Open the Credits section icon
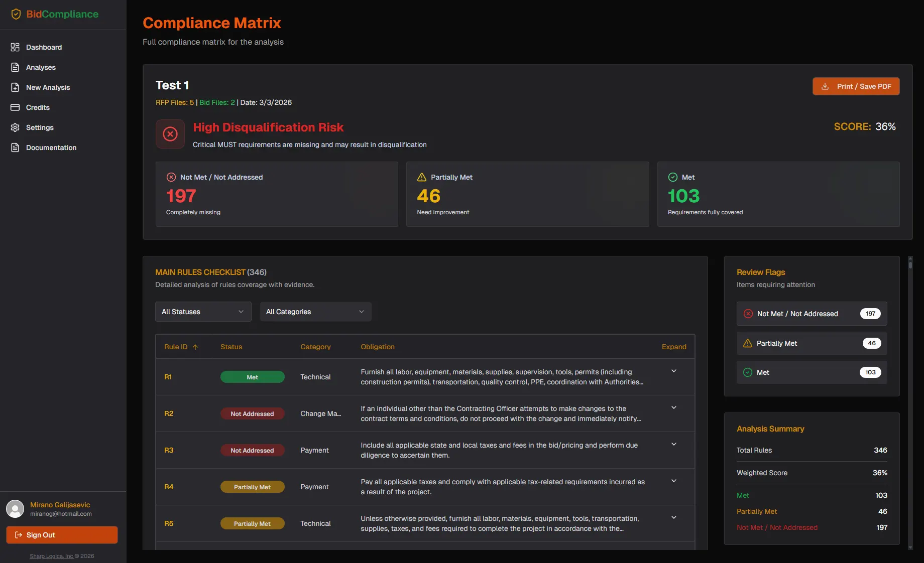 [x=15, y=107]
